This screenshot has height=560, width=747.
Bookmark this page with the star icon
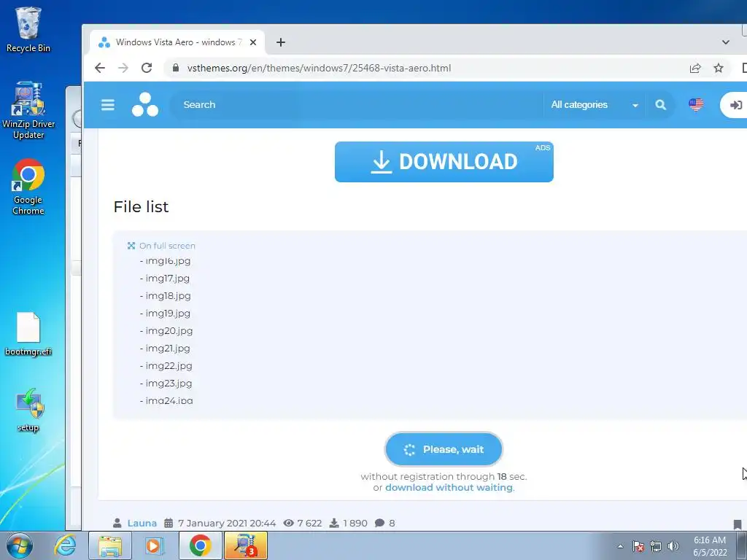(x=719, y=68)
